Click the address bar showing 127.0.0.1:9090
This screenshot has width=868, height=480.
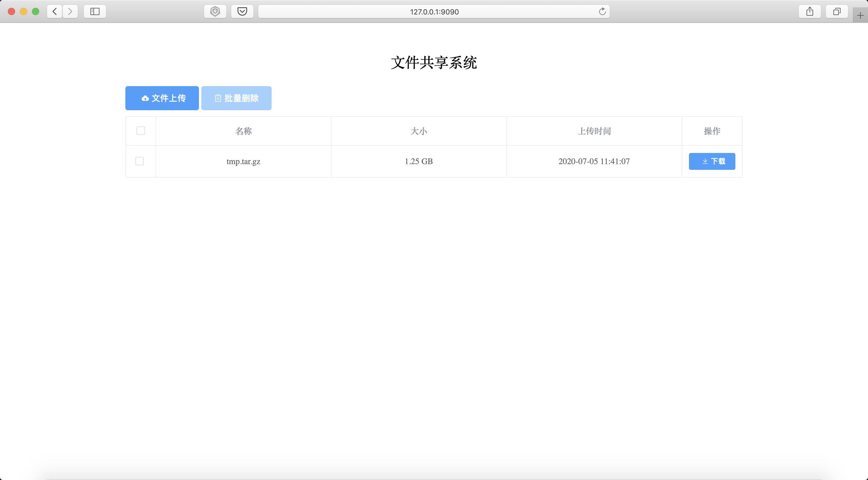coord(434,11)
